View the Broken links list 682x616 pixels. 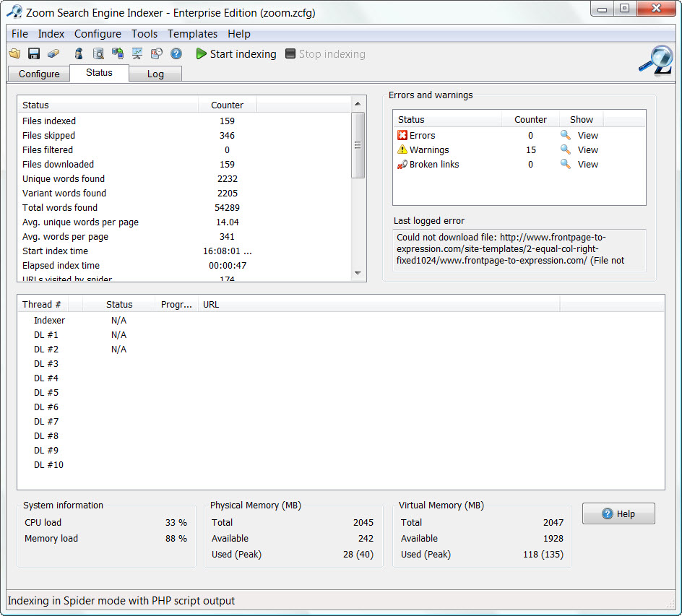pos(587,165)
